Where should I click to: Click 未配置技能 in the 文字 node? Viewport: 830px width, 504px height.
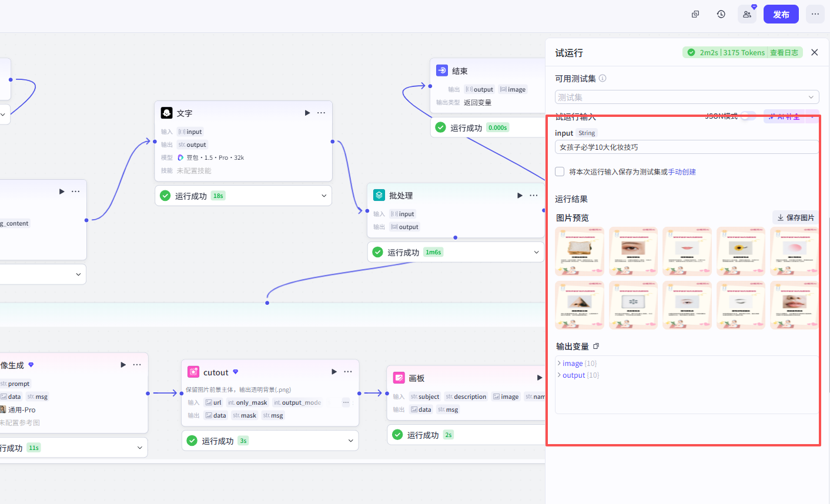pos(194,170)
